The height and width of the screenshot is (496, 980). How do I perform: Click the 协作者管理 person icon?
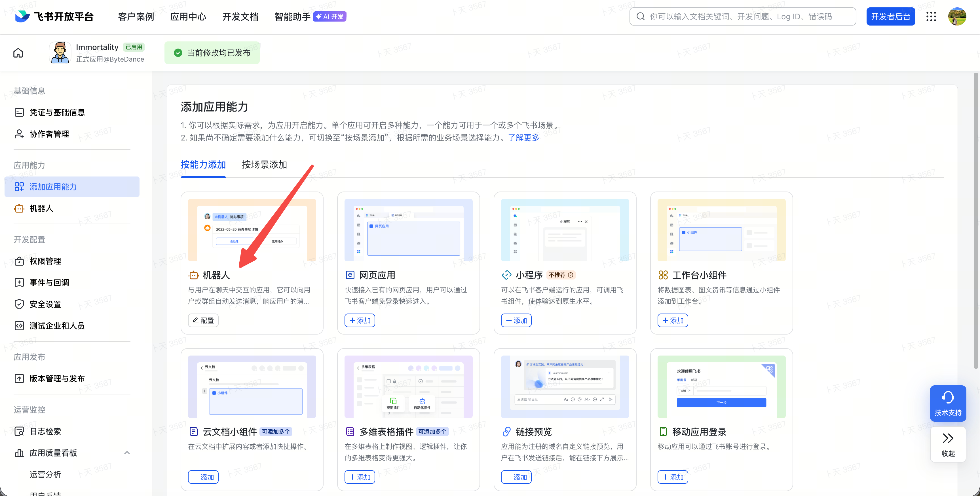tap(19, 134)
